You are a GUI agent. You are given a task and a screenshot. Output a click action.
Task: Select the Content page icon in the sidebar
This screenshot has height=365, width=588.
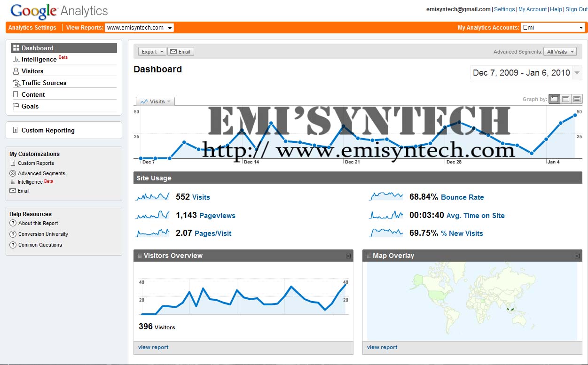tap(15, 94)
